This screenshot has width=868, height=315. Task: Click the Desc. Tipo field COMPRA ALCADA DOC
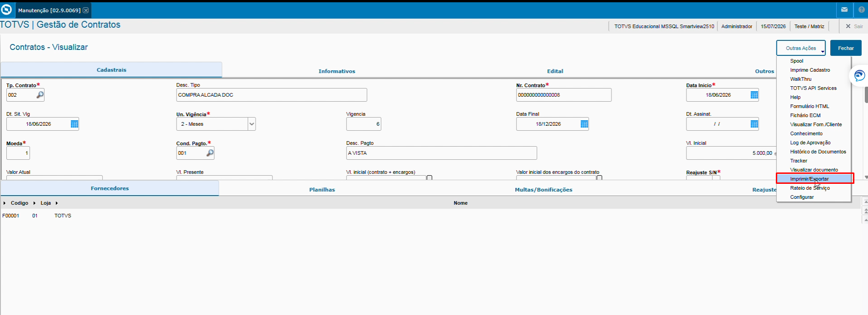coord(271,95)
